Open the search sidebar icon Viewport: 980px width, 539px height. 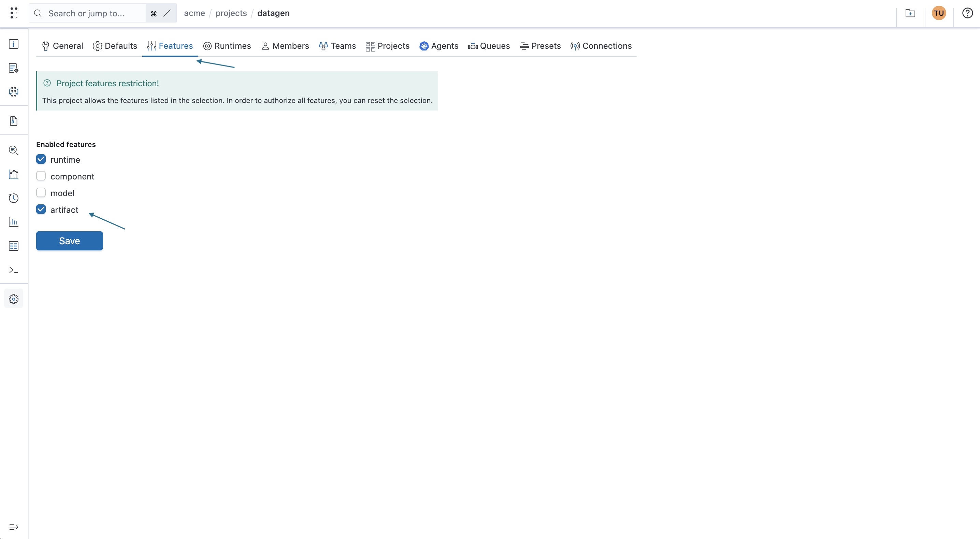(14, 150)
